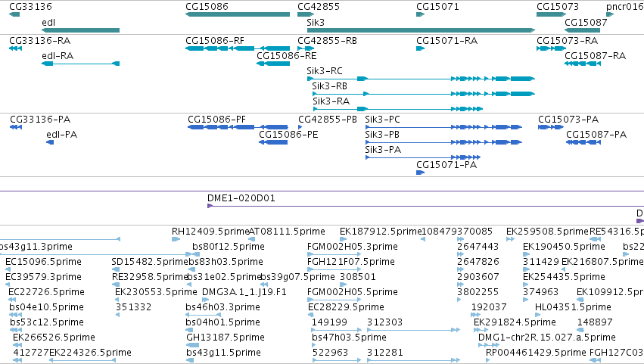644x364 pixels.
Task: Click the Sik3-RA transcript label
Action: [331, 101]
